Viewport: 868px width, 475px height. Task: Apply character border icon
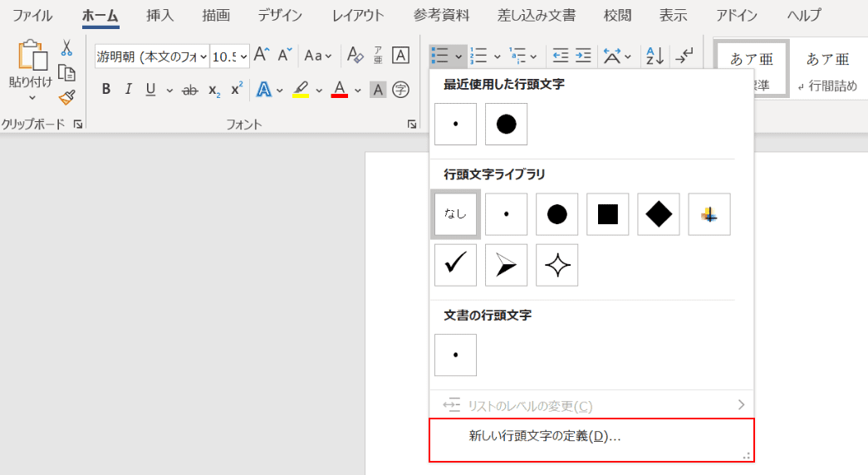(400, 55)
